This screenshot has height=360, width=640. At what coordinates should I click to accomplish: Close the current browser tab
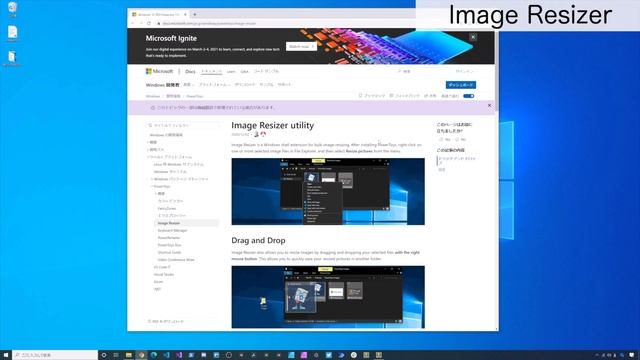tap(185, 14)
